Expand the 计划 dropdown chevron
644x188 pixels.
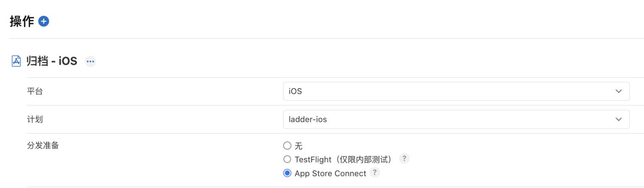click(x=618, y=119)
